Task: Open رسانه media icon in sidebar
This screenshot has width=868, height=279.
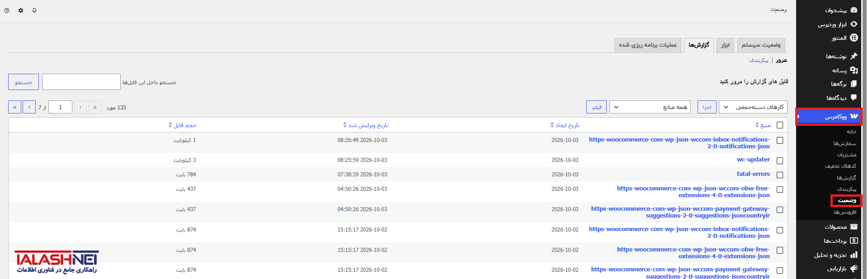Action: pyautogui.click(x=854, y=70)
